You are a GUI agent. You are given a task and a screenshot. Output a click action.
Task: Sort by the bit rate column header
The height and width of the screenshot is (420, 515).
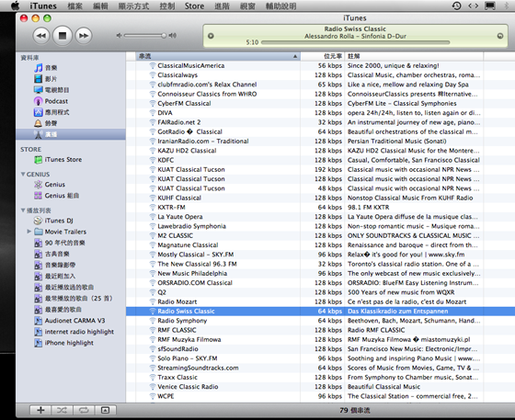(323, 56)
